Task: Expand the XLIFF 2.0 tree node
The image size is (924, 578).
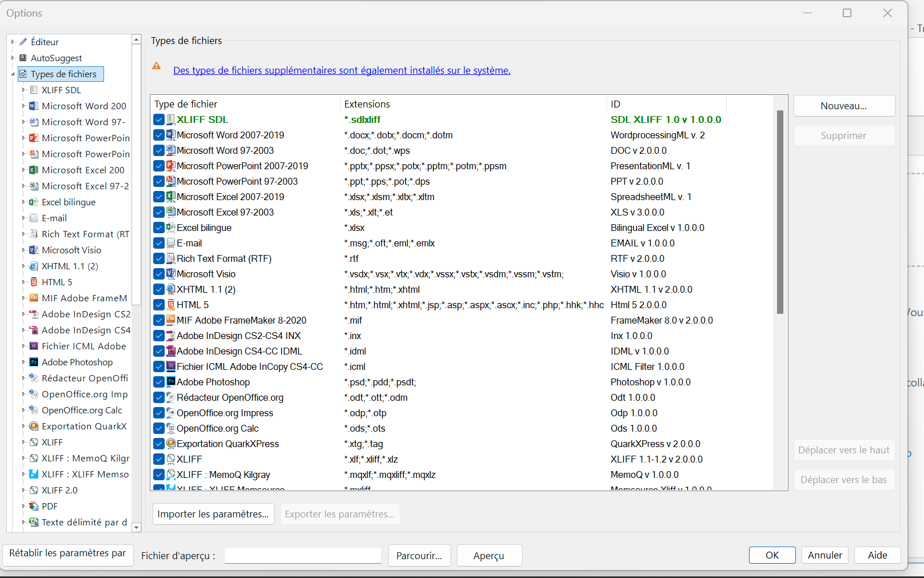Action: pos(23,490)
